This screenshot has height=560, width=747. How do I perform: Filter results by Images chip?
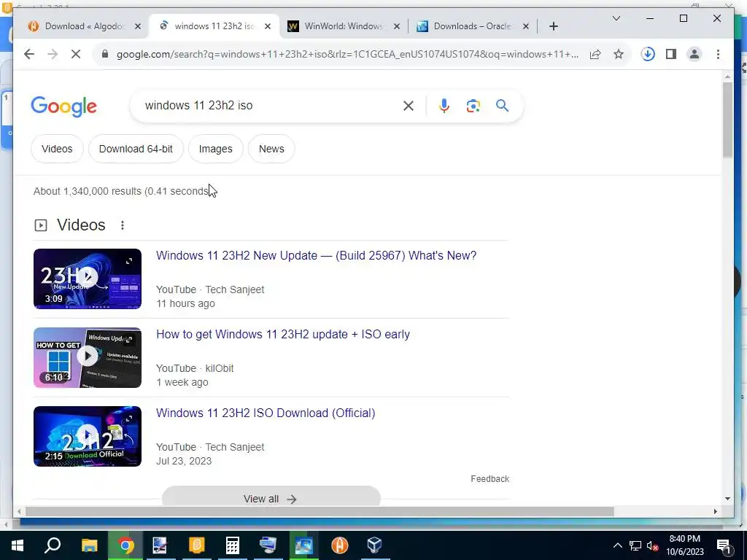tap(216, 149)
